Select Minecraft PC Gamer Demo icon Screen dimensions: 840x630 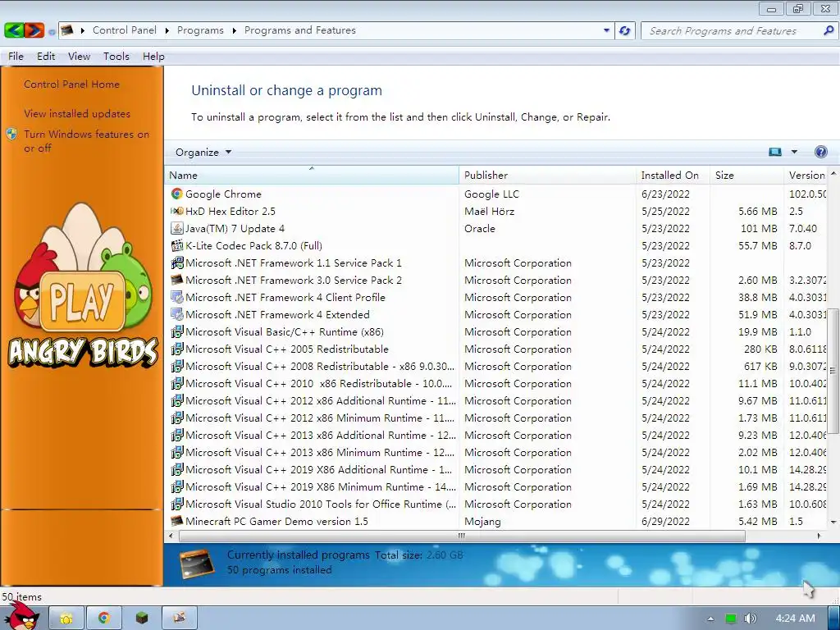(177, 521)
